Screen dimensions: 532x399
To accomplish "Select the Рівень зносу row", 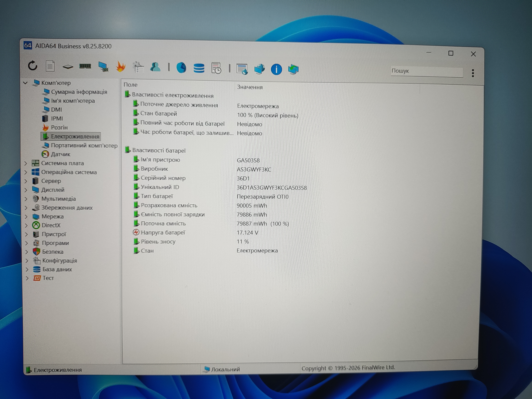I will (158, 242).
